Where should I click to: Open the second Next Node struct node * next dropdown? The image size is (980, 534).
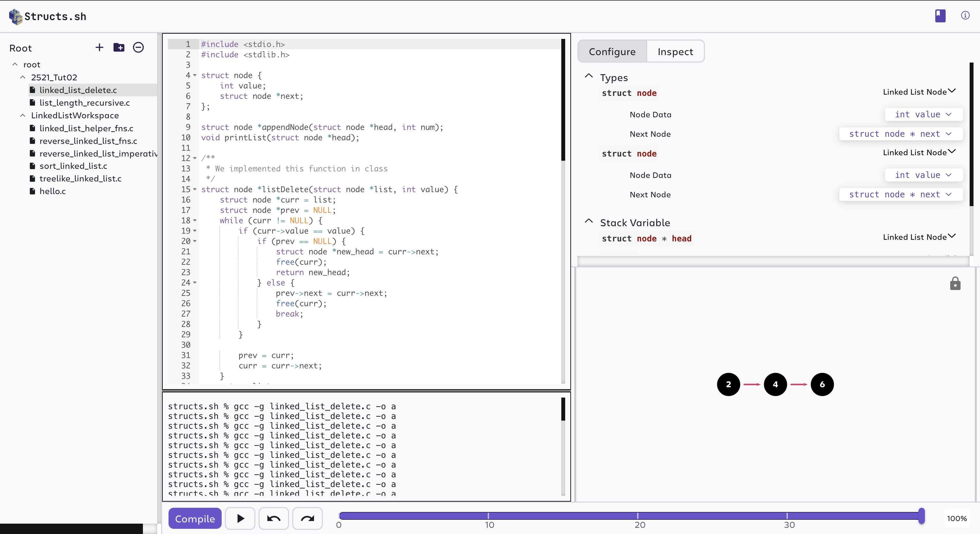pyautogui.click(x=901, y=194)
